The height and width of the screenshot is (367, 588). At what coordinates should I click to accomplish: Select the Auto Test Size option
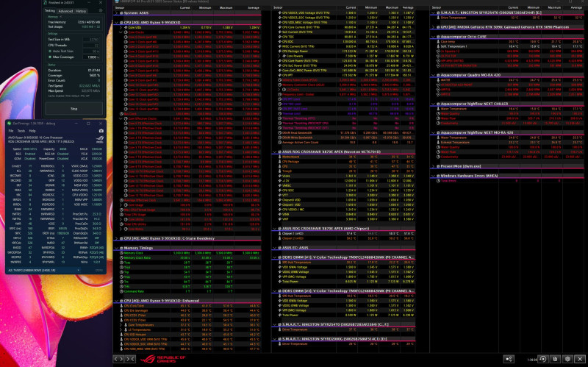[x=50, y=51]
